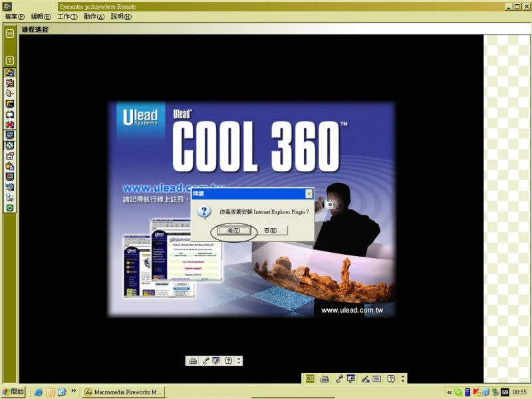Viewport: 532px width, 399px height.
Task: Click the clipboard paste icon in left toolbar
Action: (10, 166)
